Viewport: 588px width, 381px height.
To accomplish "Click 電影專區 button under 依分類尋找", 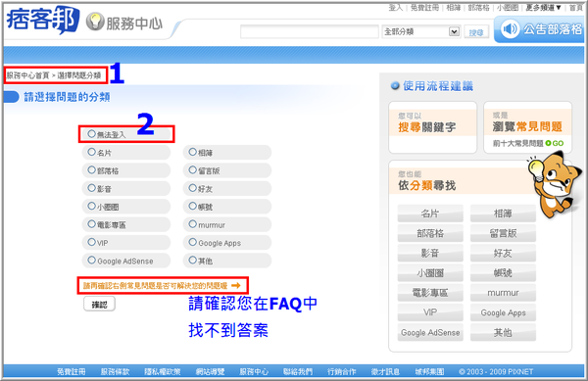I will [430, 293].
